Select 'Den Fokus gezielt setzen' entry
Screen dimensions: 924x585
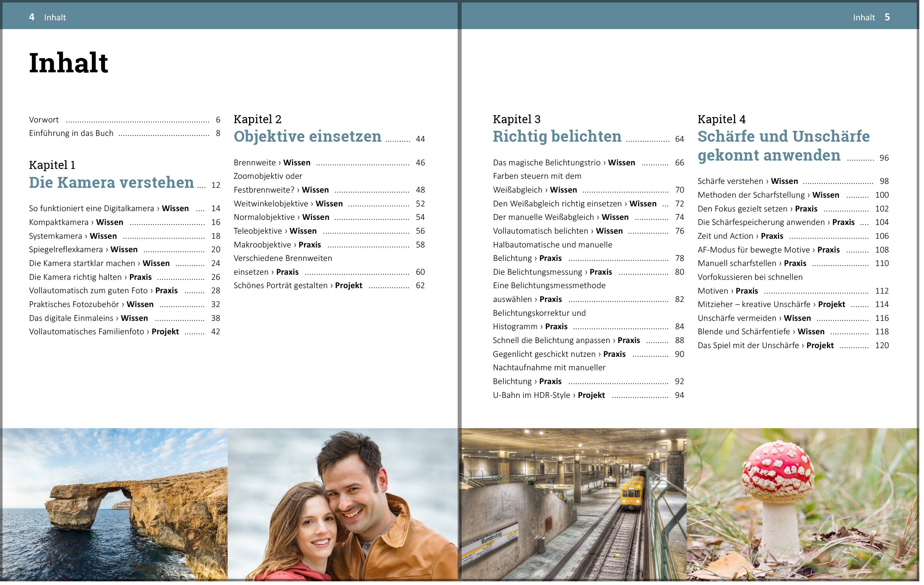coord(793,209)
